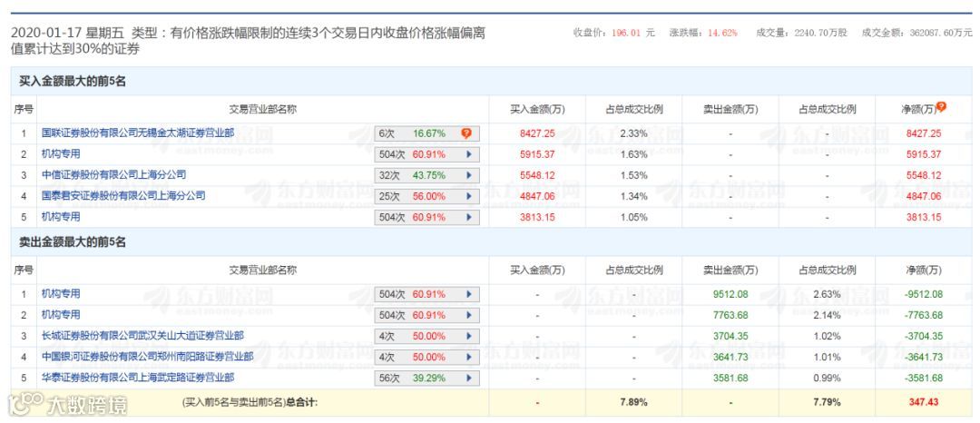
Task: Click the 涨跌幅 14.62% value
Action: tap(722, 33)
